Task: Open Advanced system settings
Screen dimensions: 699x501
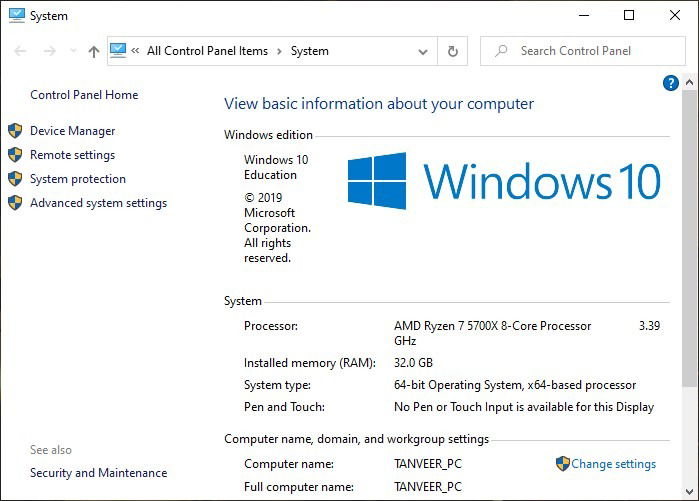Action: coord(99,203)
